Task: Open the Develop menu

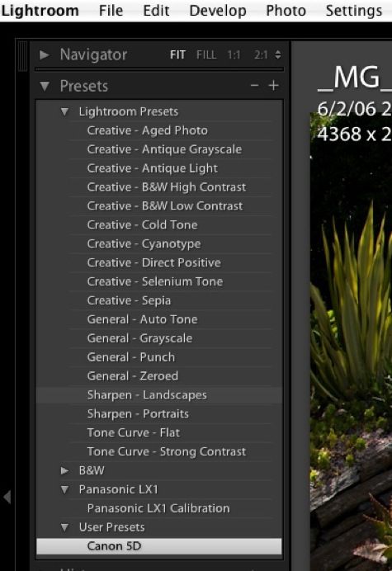Action: pyautogui.click(x=218, y=11)
